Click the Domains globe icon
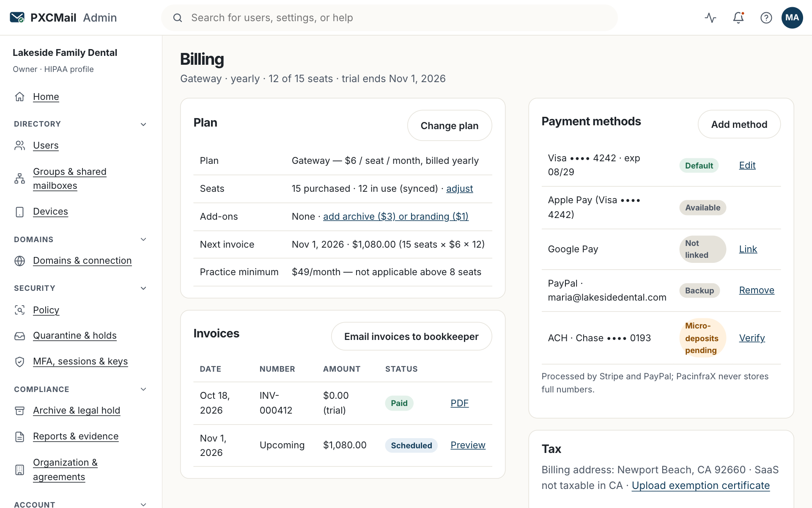The height and width of the screenshot is (508, 812). pos(19,261)
